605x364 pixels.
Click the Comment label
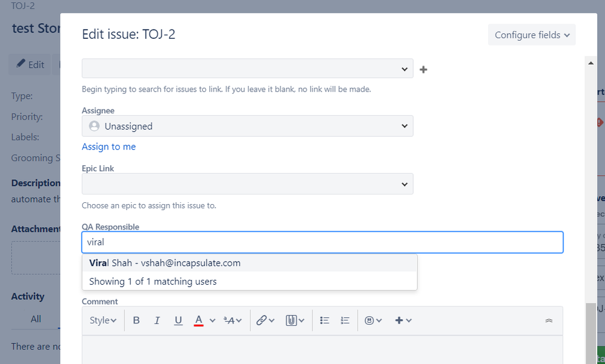(x=99, y=302)
